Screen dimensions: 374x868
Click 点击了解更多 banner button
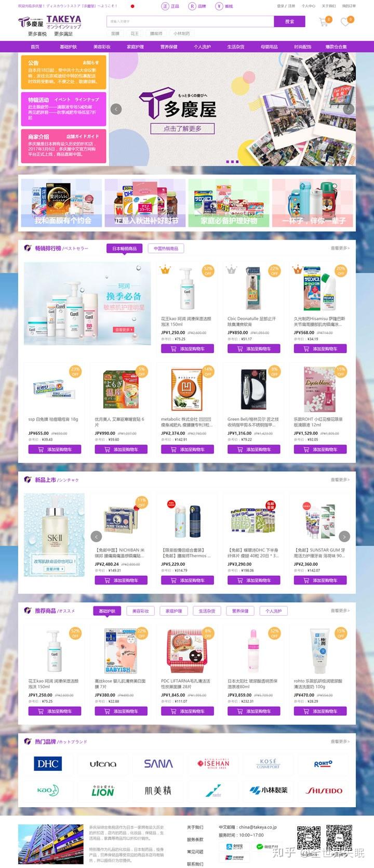pos(182,128)
